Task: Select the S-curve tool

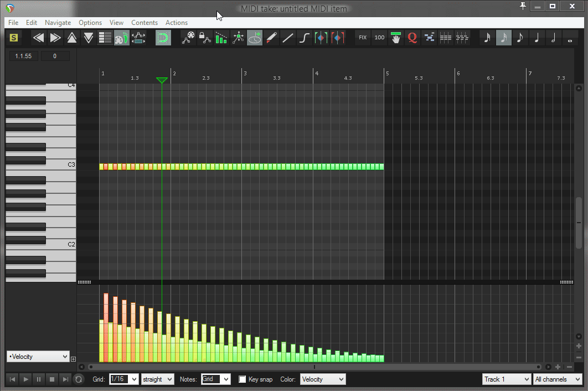Action: pos(305,38)
